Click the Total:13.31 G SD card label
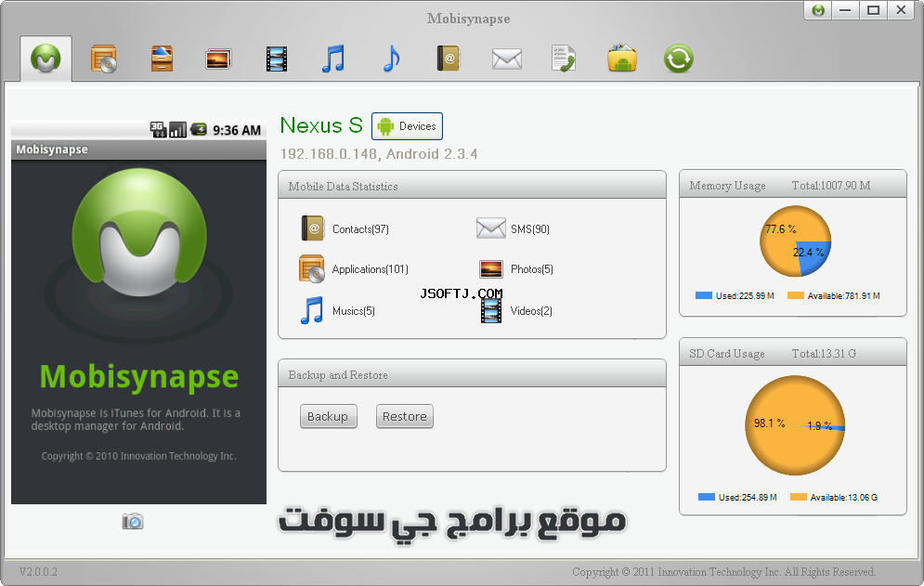This screenshot has width=924, height=586. point(824,353)
